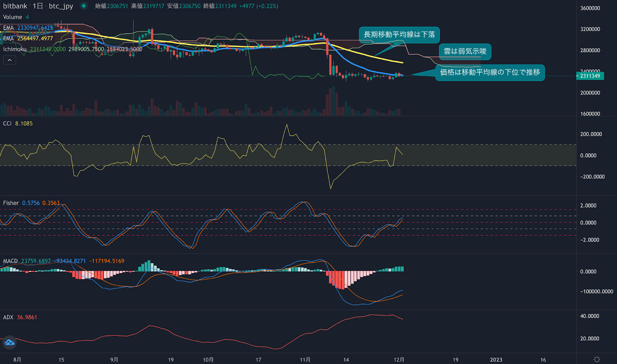Click the green market status dot
The height and width of the screenshot is (364, 617).
click(x=83, y=6)
